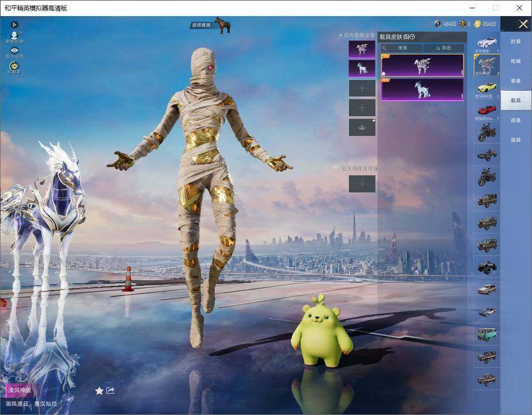Image resolution: width=532 pixels, height=415 pixels.
Task: Select the 通用载具 horse button at top
Action: 211,25
